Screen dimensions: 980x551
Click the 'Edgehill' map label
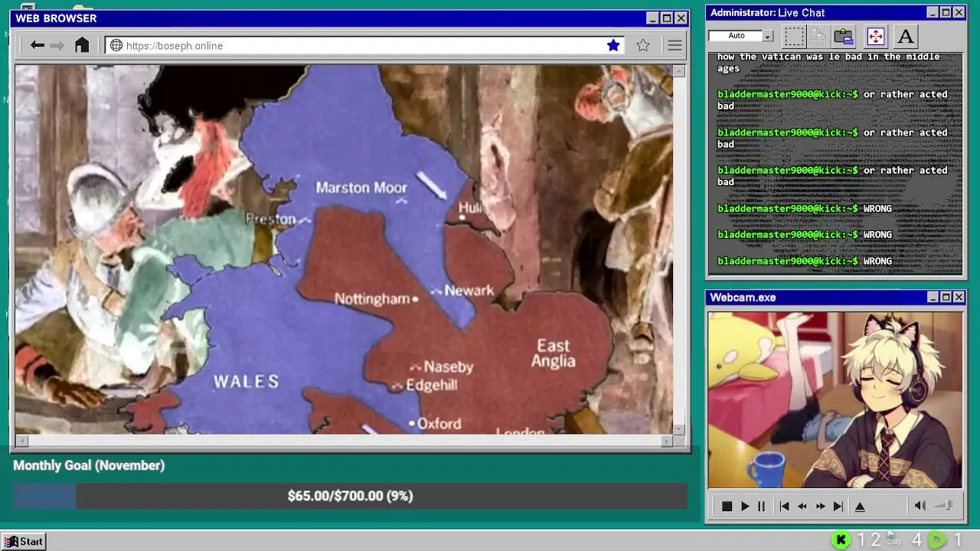[x=431, y=385]
